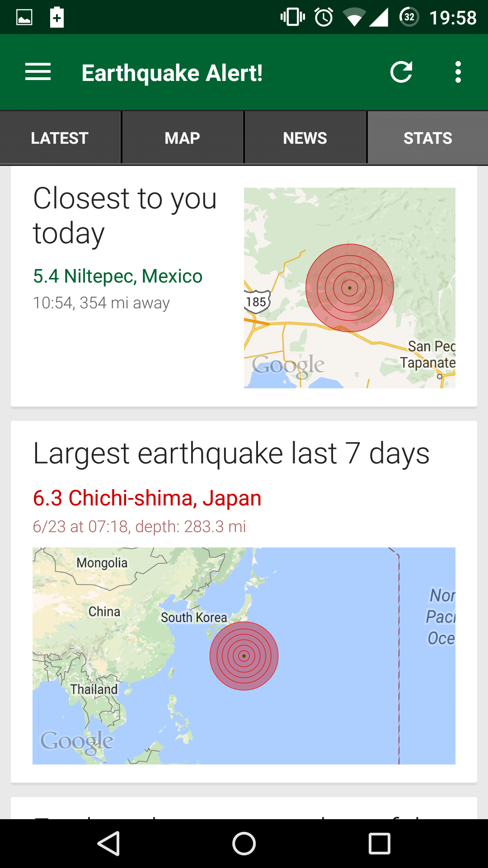This screenshot has width=488, height=868.
Task: Open the 6.3 Chichi-shima, Japan link
Action: (x=147, y=498)
